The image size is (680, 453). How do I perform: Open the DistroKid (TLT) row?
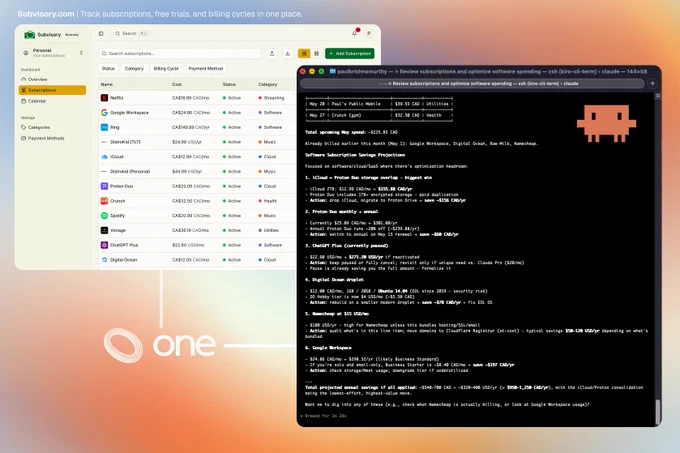click(197, 142)
